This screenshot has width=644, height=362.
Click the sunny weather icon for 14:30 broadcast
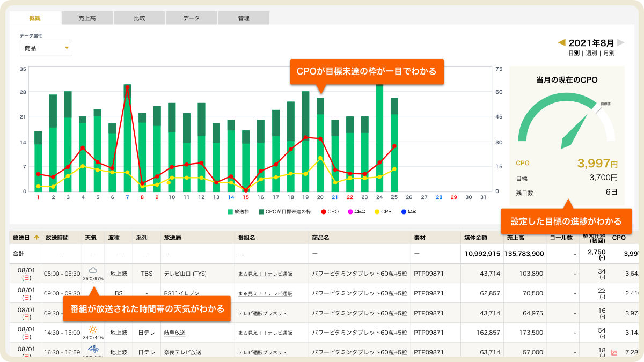[93, 329]
